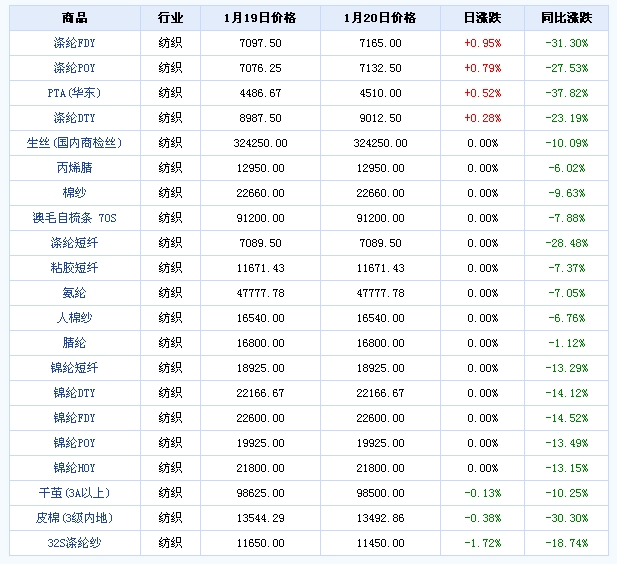Open the 粘胶短纤 commodity link

pos(74,268)
